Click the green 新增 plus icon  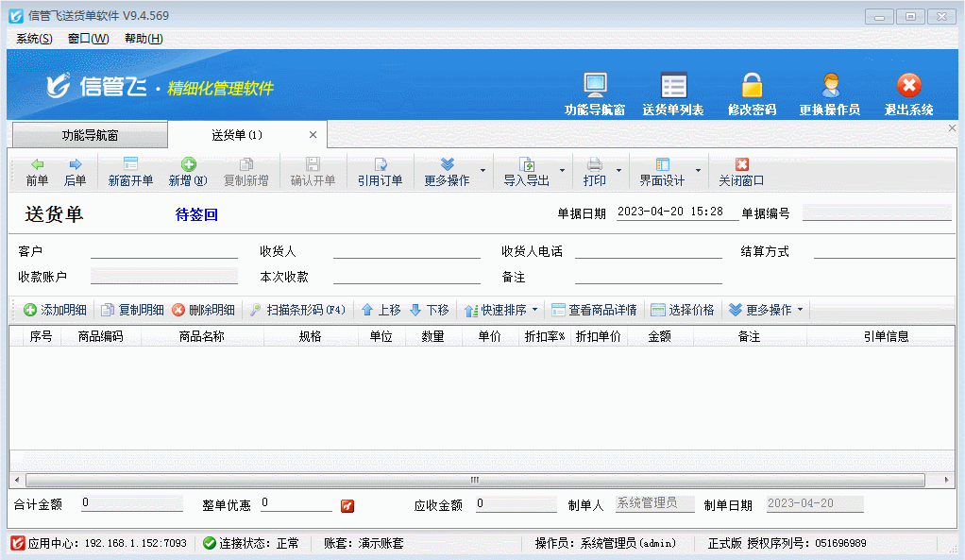pyautogui.click(x=188, y=164)
